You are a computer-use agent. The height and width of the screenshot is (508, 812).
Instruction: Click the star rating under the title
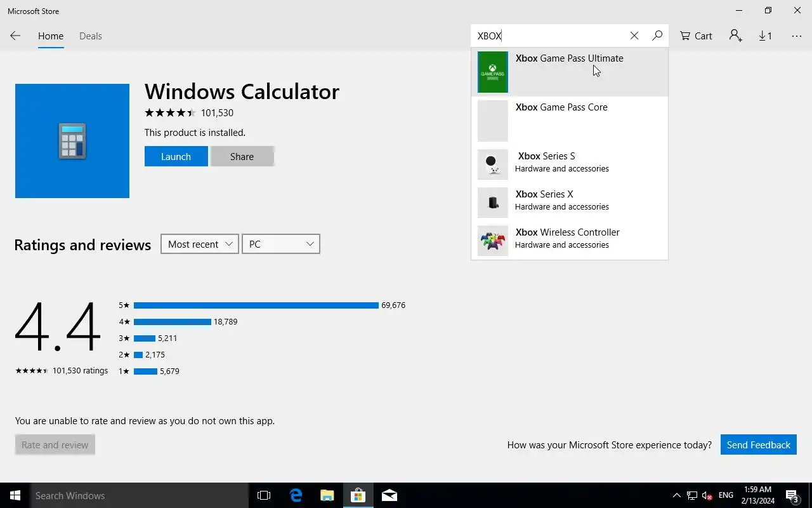click(x=170, y=113)
